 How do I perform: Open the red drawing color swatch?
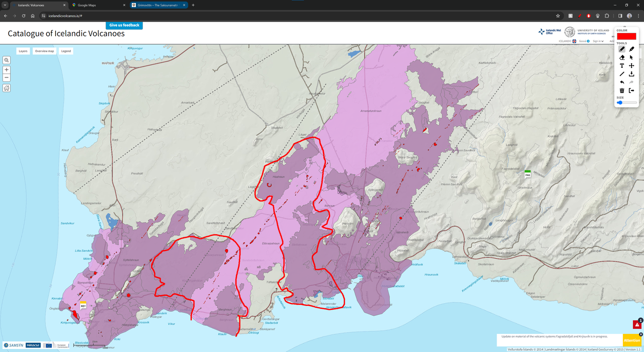point(627,36)
